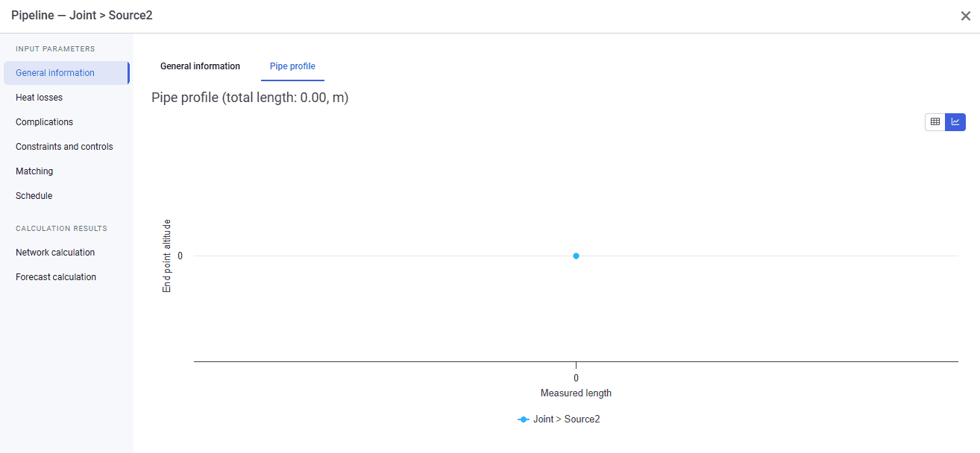Open Constraints and controls
This screenshot has height=453, width=980.
click(66, 147)
